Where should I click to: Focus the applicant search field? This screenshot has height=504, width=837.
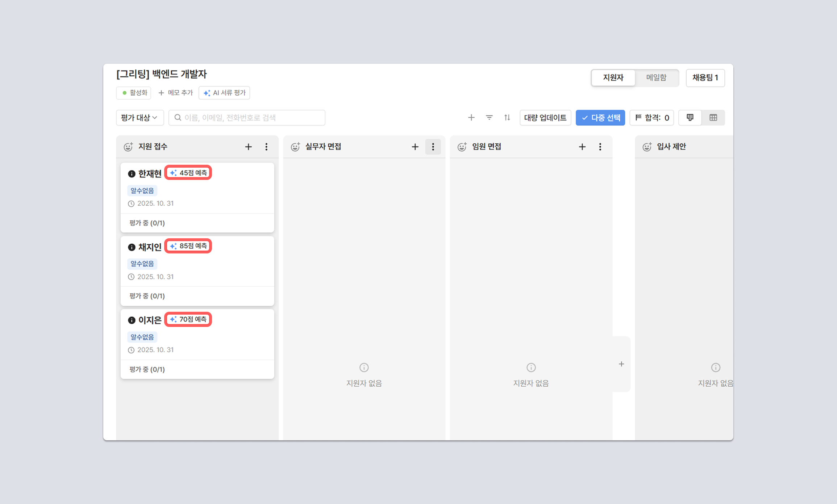247,118
